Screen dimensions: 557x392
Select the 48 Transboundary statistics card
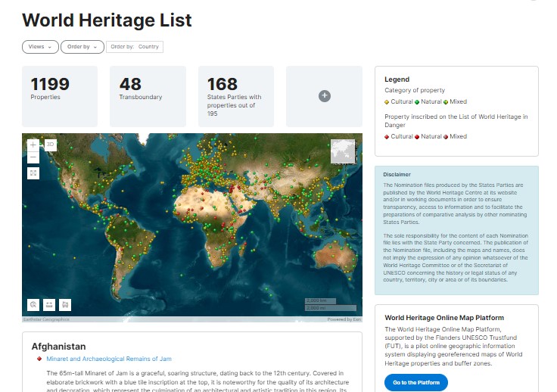(148, 95)
